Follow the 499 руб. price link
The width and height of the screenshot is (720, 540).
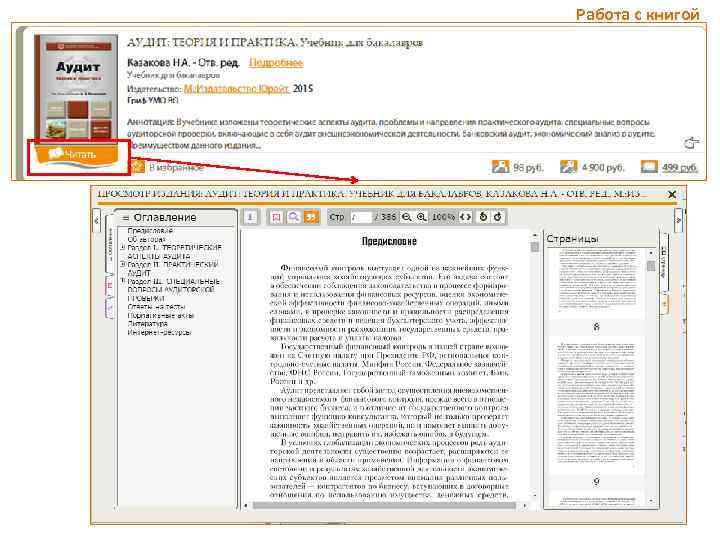click(680, 168)
